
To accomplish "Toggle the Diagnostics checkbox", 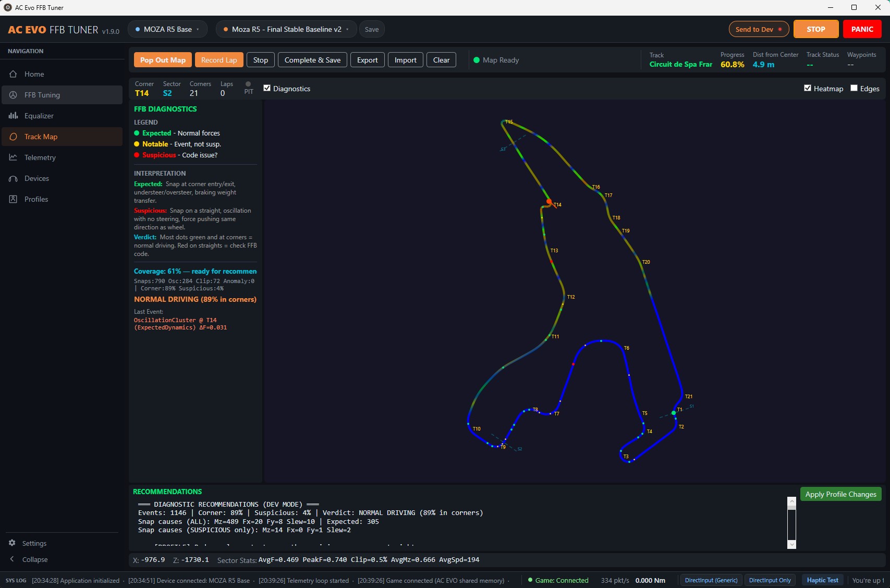I will 267,88.
